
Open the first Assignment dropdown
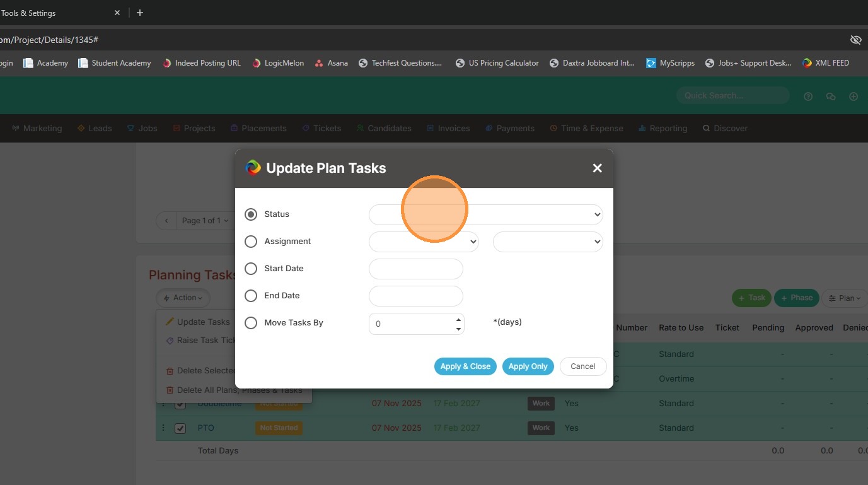[424, 242]
